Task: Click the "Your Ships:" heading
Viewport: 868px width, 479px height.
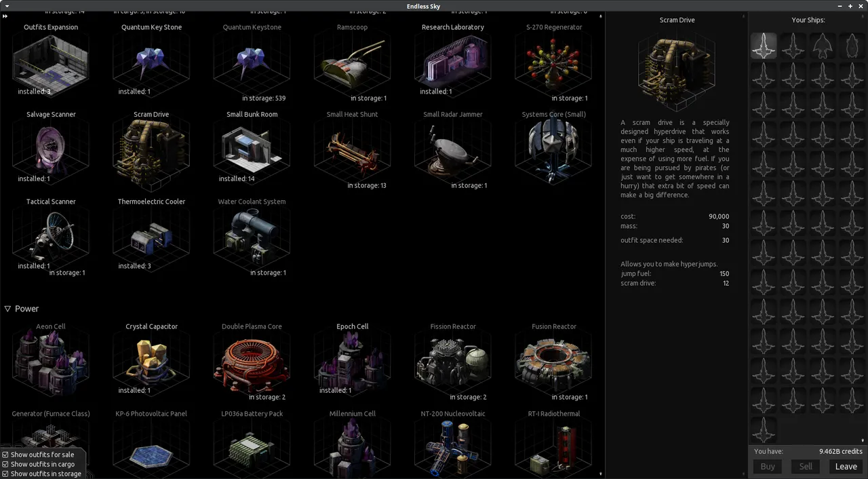Action: [x=808, y=20]
